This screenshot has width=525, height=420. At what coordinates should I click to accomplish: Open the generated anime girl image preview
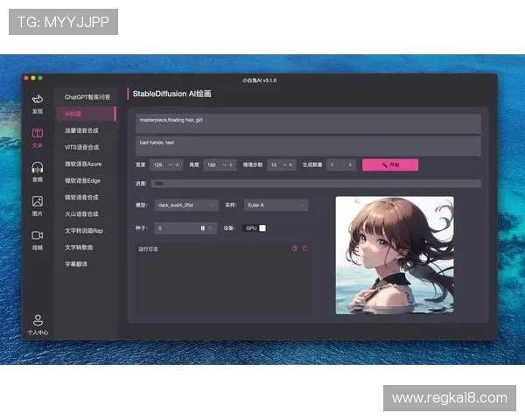coord(395,255)
